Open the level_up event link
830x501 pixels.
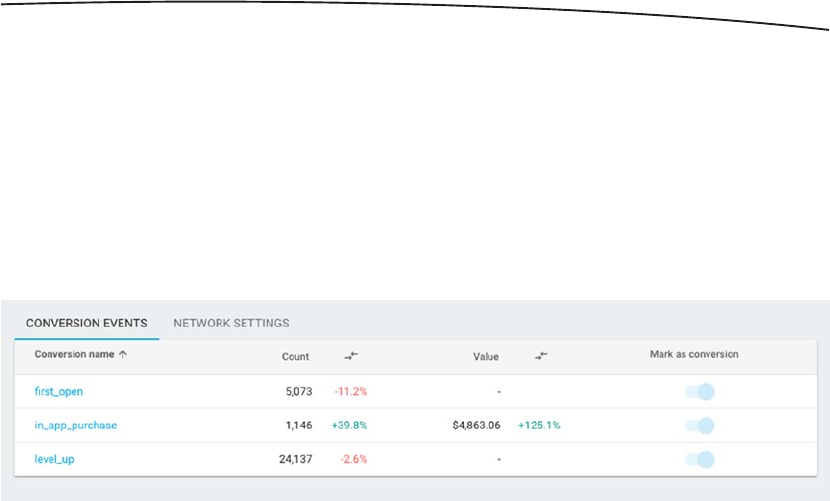[54, 460]
